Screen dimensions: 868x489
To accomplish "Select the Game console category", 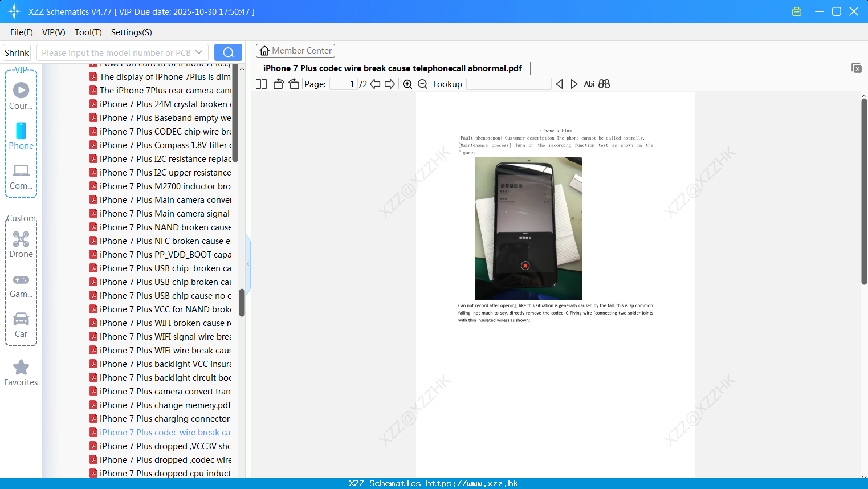I will click(x=21, y=285).
